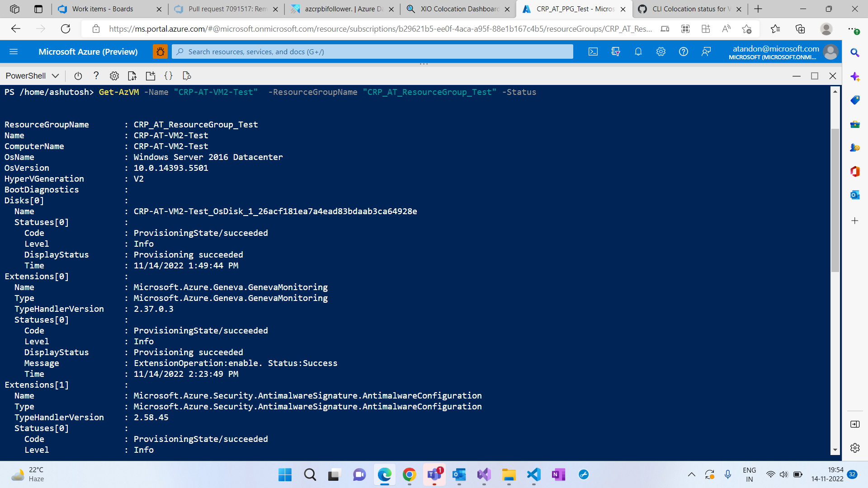Open Copilot in the Edge sidebar
The image size is (868, 488).
[x=855, y=76]
